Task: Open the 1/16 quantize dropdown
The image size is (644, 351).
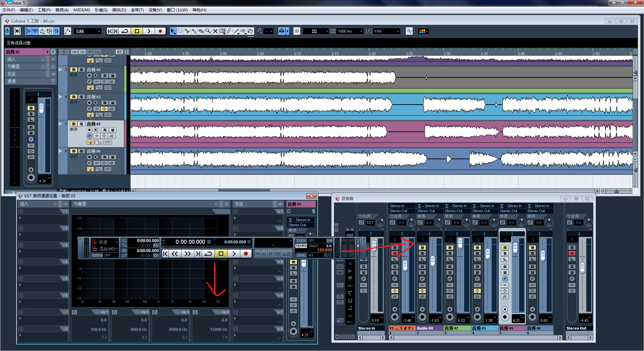Action: pyautogui.click(x=387, y=31)
